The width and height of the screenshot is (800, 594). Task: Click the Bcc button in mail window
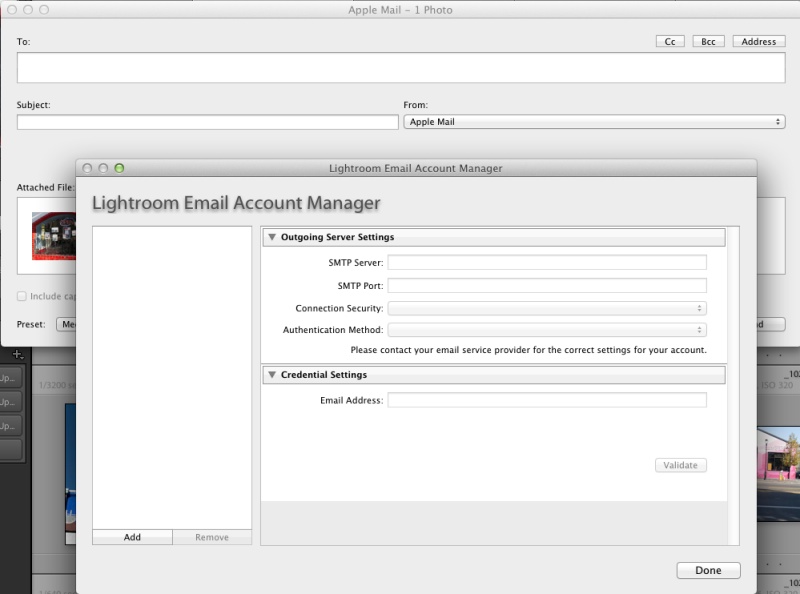click(x=708, y=41)
